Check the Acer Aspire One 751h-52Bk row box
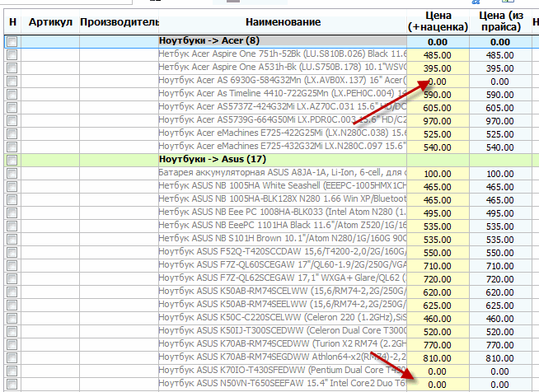Viewport: 539px width, 392px height. click(12, 54)
